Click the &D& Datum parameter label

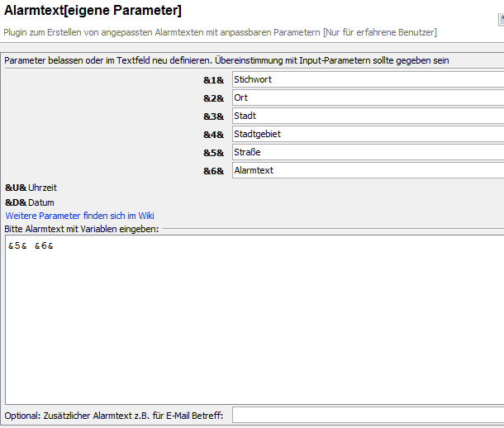[x=30, y=202]
